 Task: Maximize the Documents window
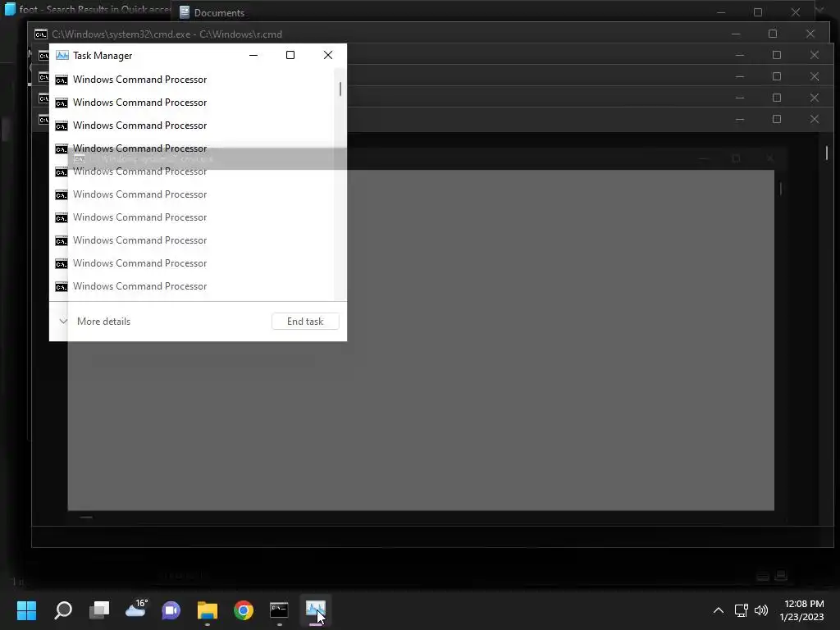point(757,11)
